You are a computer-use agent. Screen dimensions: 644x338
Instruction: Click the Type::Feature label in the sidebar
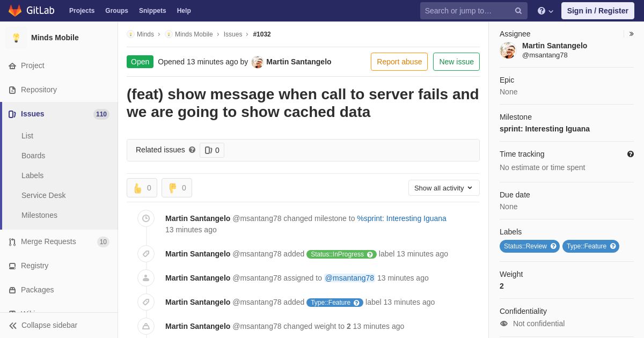591,246
